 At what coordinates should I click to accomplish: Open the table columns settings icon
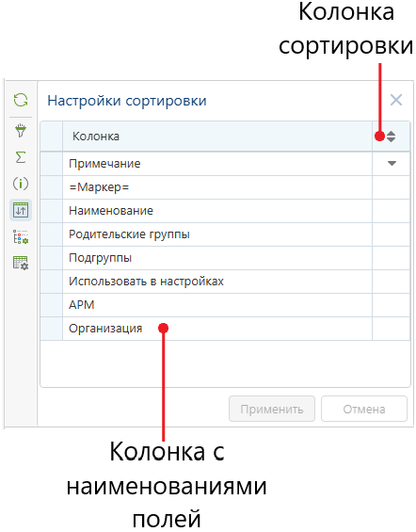point(21,263)
